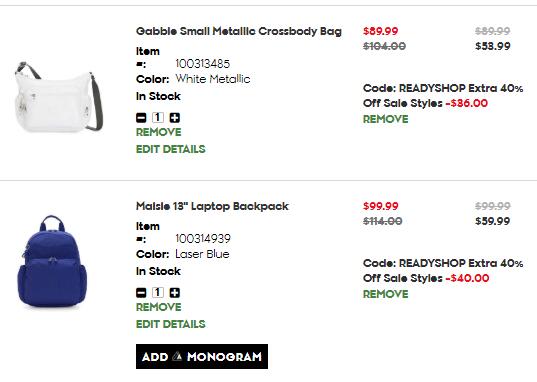
Task: Increase quantity of Maisie Laptop Backpack
Action: (x=175, y=293)
